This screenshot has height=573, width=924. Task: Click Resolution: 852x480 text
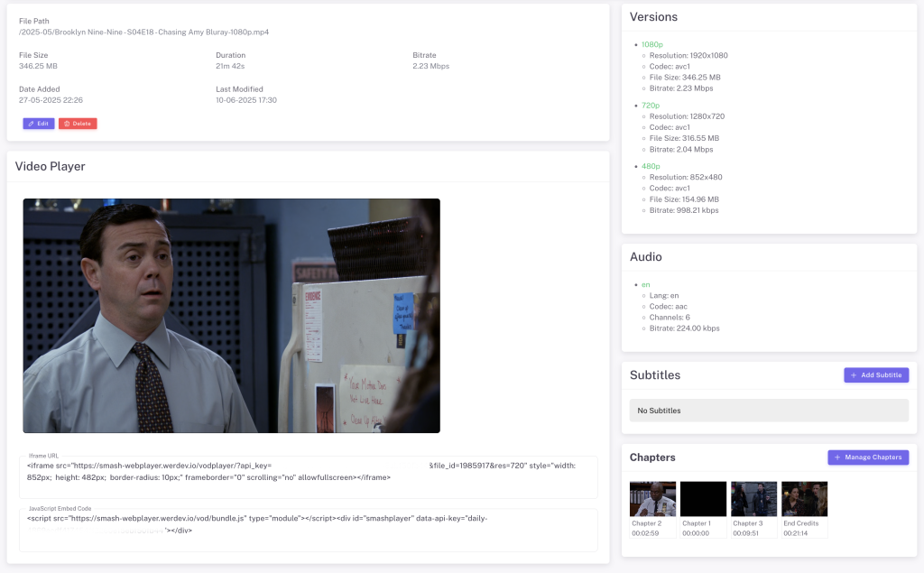click(x=686, y=177)
